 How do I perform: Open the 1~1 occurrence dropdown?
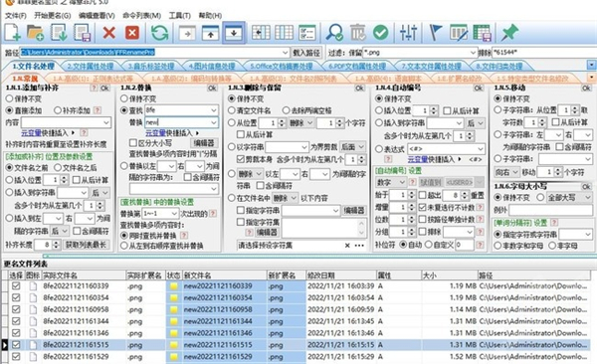pyautogui.click(x=174, y=213)
